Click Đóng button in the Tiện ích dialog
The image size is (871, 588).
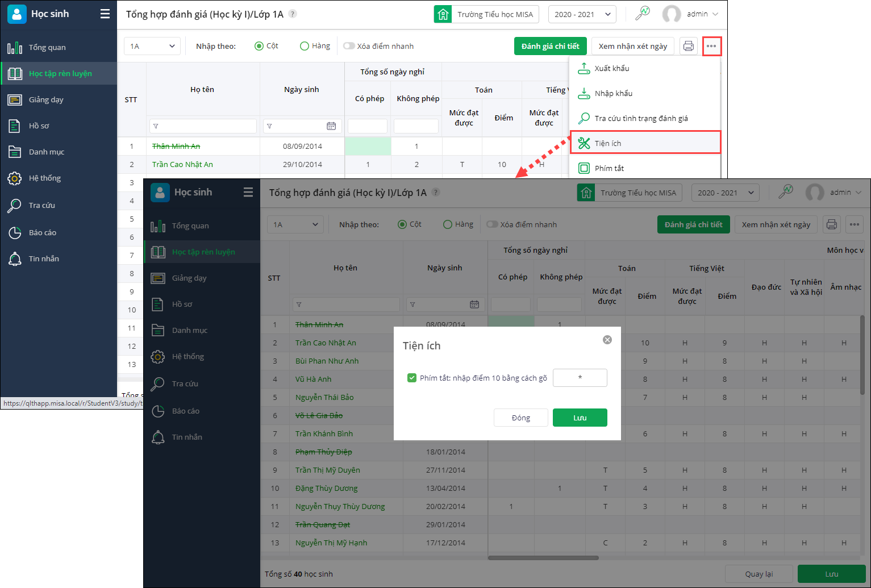(x=521, y=418)
